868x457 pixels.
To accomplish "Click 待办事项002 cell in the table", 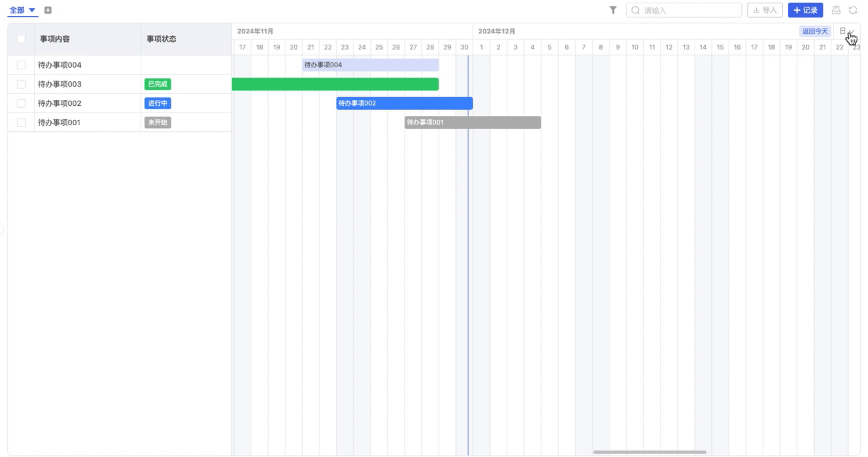I will [87, 103].
